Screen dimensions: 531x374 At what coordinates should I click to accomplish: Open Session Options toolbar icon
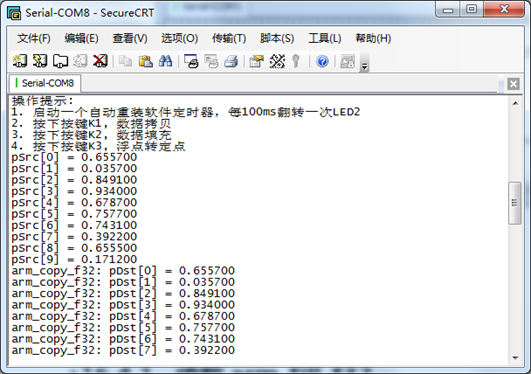click(x=257, y=61)
